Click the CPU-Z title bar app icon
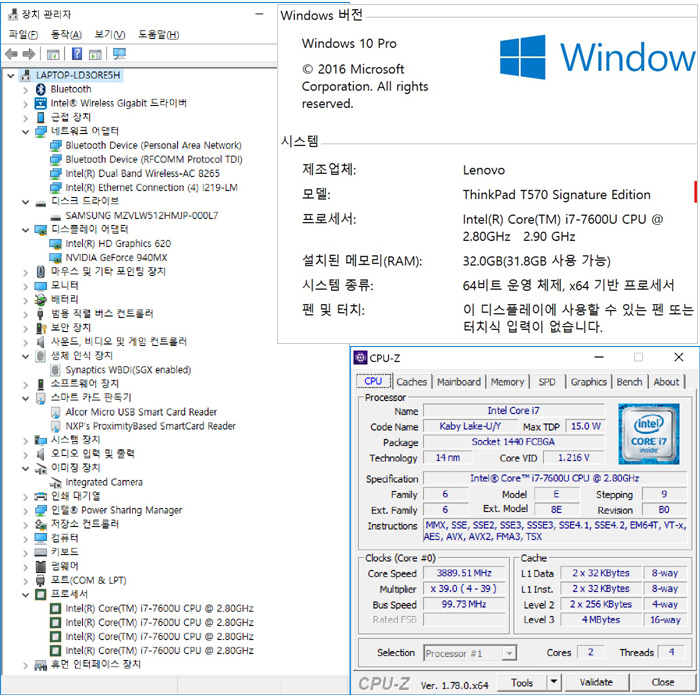The width and height of the screenshot is (700, 698). click(x=360, y=357)
